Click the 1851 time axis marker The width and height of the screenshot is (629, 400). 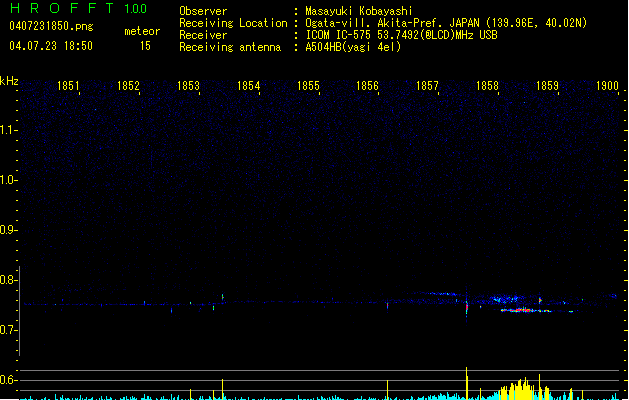(68, 86)
